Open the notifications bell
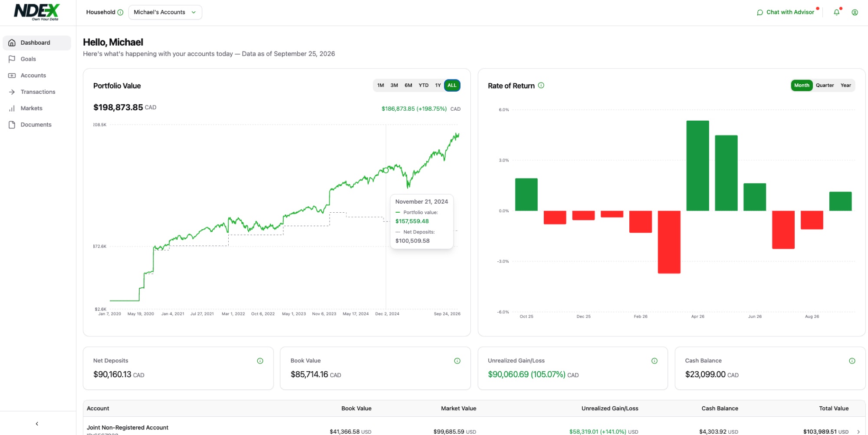This screenshot has height=435, width=868. tap(836, 13)
